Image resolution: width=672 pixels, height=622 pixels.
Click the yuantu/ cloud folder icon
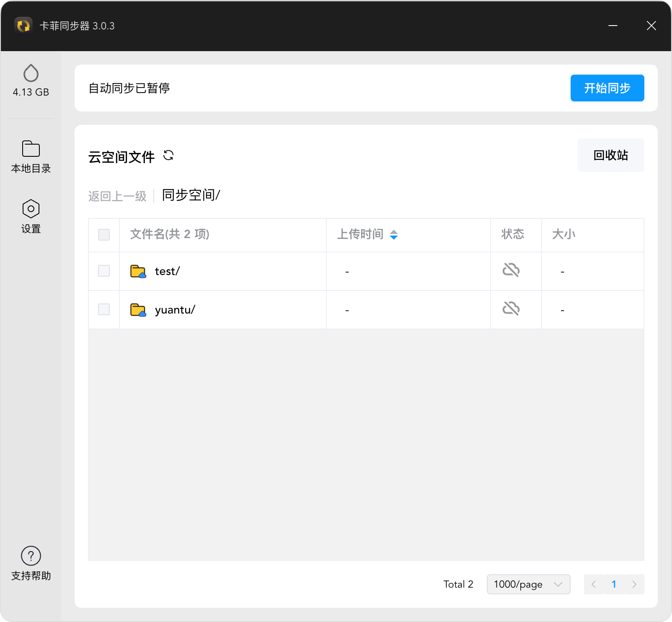click(138, 310)
